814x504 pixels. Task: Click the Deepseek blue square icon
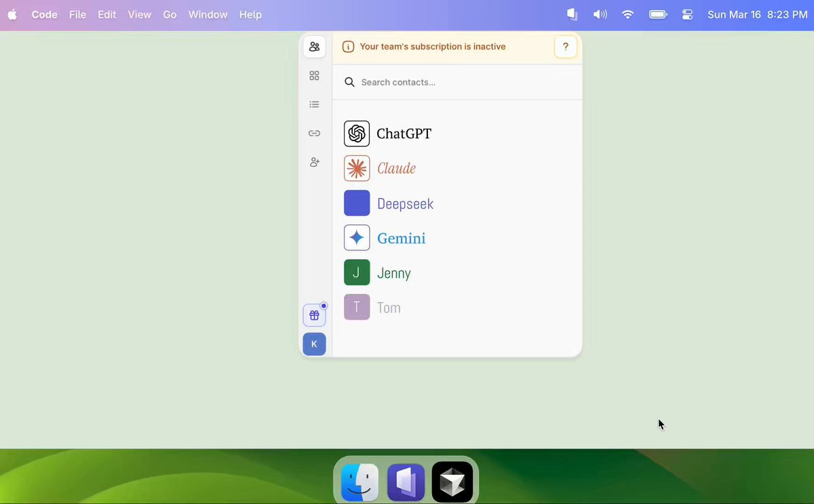pyautogui.click(x=357, y=203)
